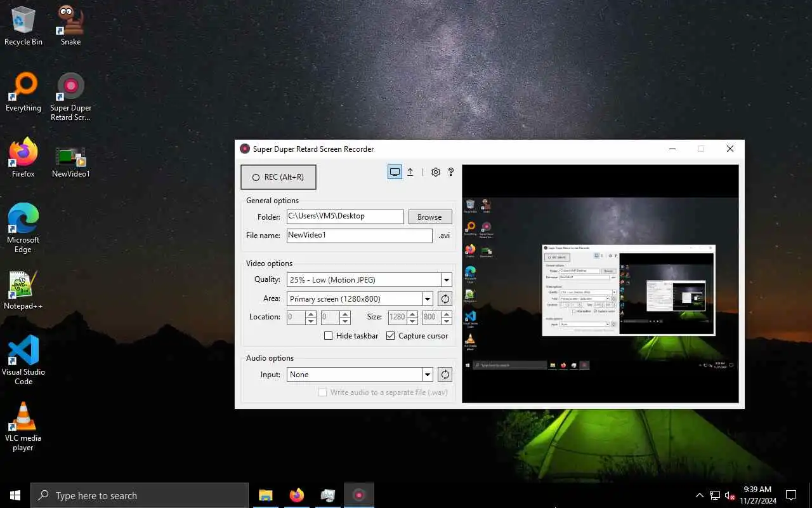Click the Browse button for the folder

pos(429,217)
